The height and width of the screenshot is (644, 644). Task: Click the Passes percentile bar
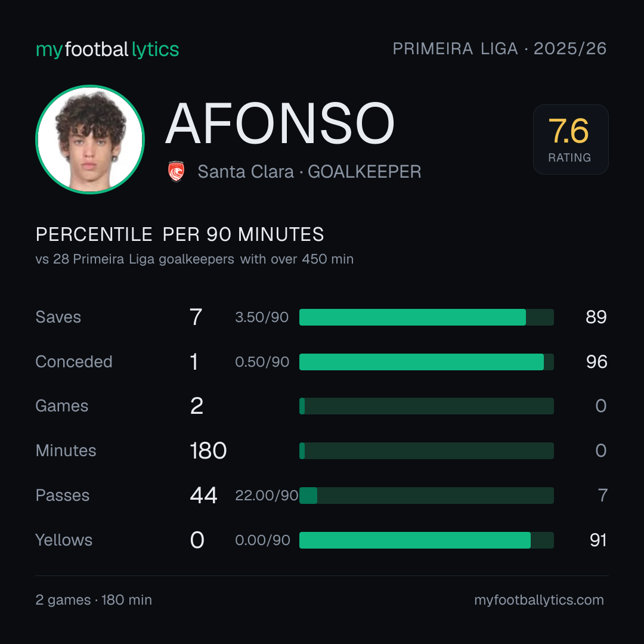[426, 496]
